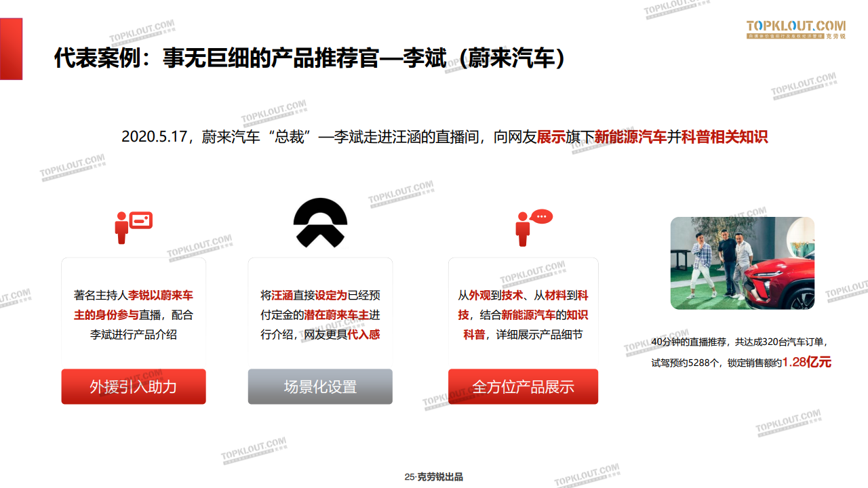Click the highlighted word 展示 in intro sentence

pos(551,137)
